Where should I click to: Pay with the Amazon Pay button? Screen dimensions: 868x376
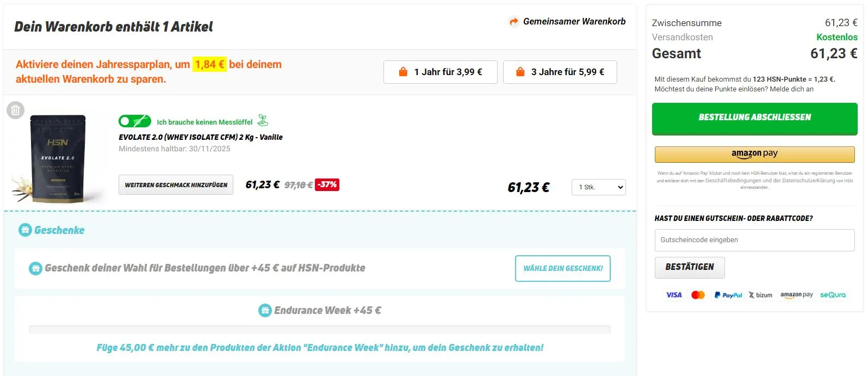point(754,154)
